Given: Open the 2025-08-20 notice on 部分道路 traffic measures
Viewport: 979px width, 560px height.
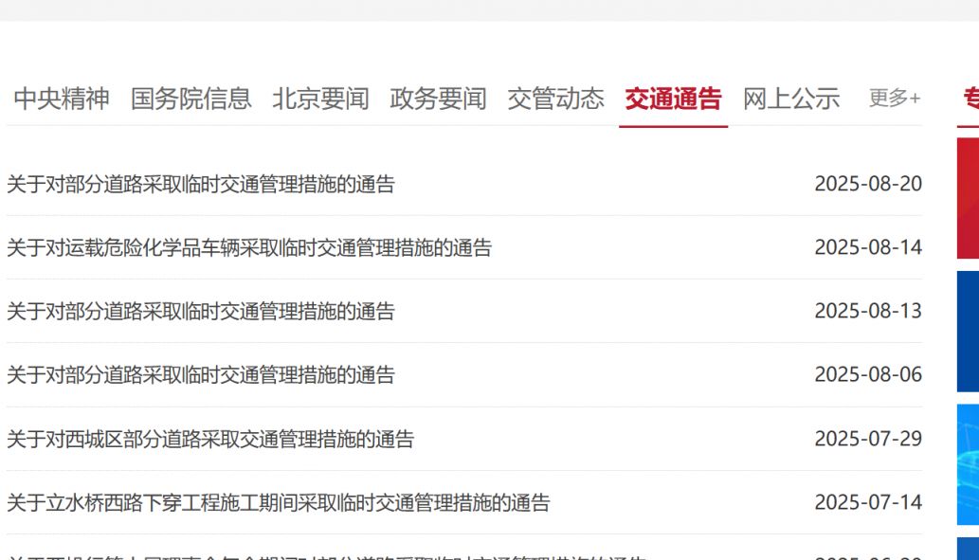Looking at the screenshot, I should point(201,184).
